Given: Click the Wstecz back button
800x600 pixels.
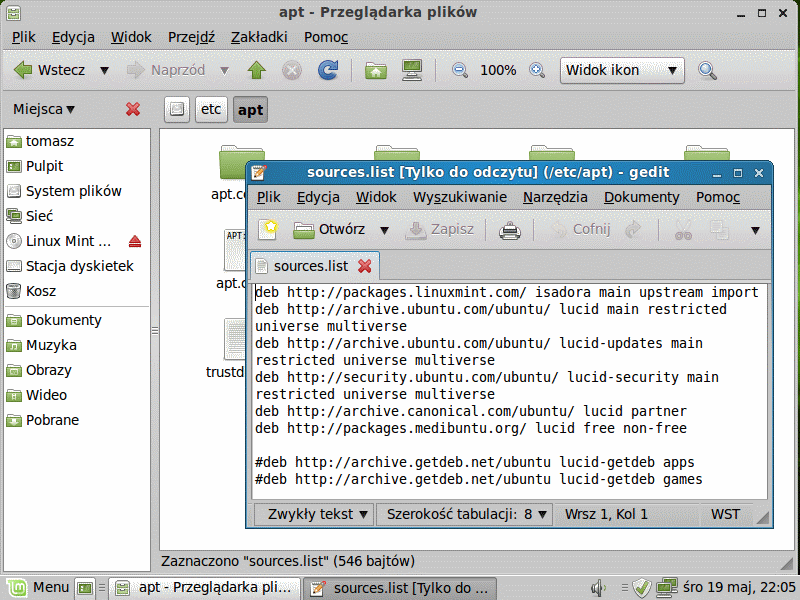Looking at the screenshot, I should click(x=50, y=70).
